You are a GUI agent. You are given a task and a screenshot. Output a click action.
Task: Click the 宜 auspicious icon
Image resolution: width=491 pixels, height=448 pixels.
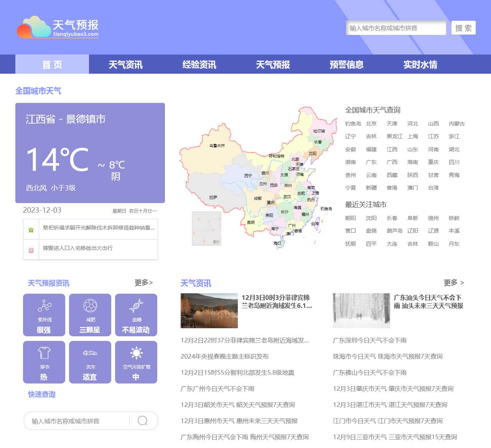[31, 230]
